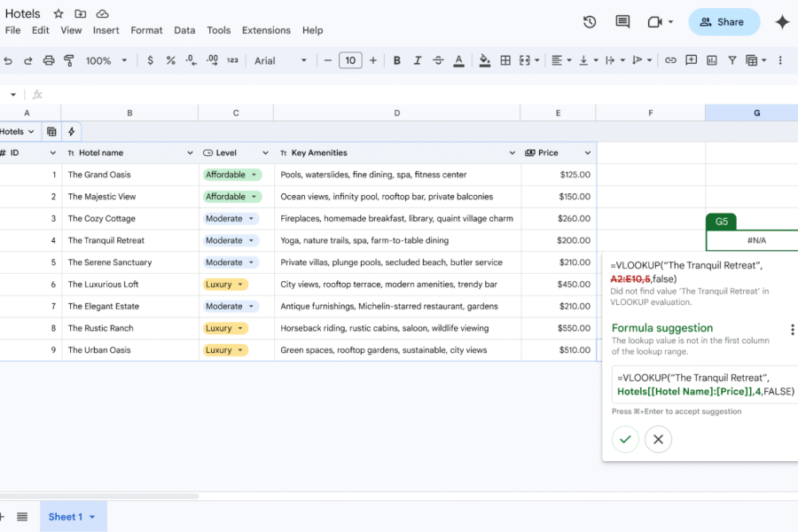Open the Arial font dropdown

tap(281, 60)
